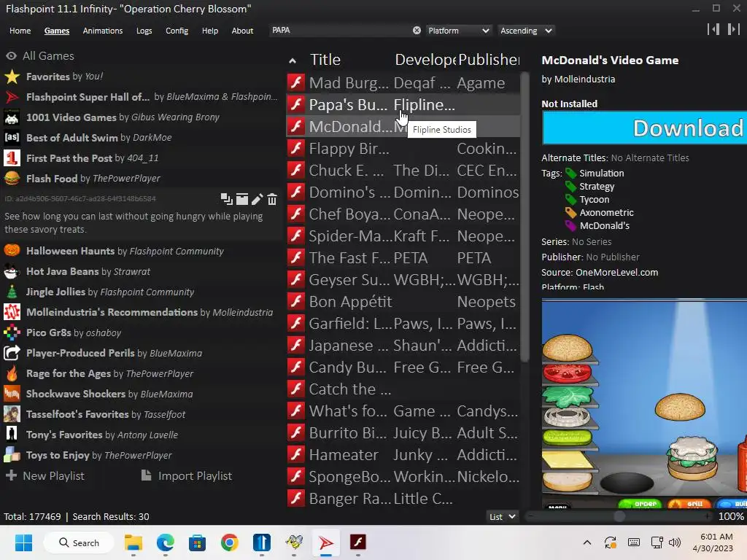Open Microsoft Edge from taskbar

166,542
